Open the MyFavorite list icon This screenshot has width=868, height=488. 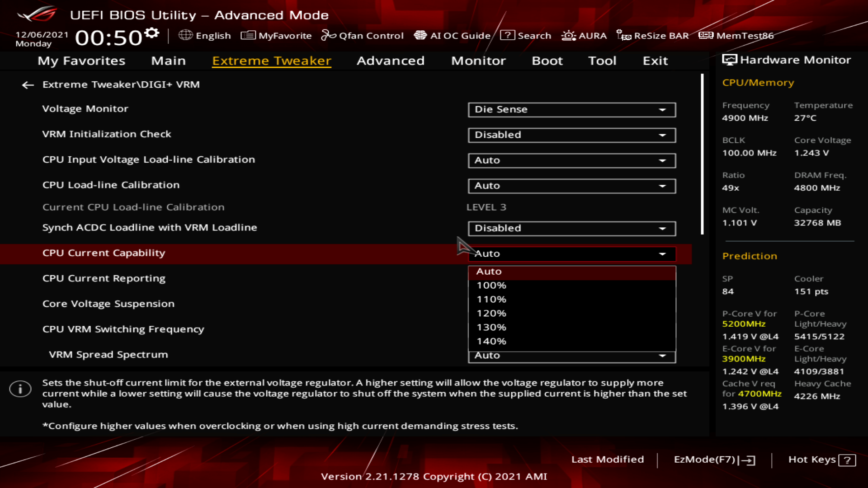(248, 35)
